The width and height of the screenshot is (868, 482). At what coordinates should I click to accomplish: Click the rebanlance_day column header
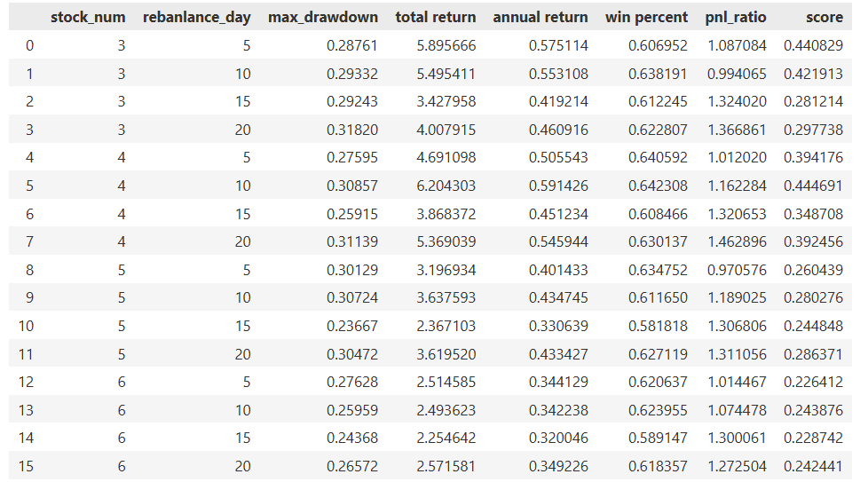click(x=197, y=17)
